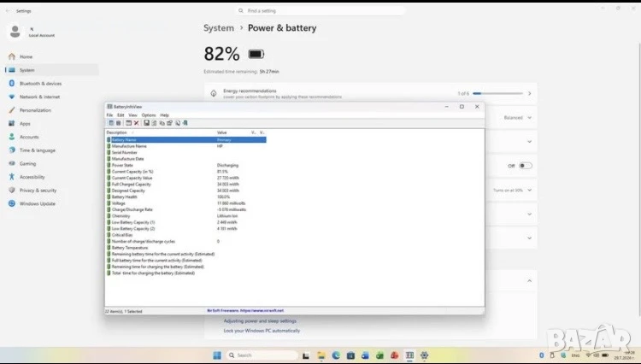
Task: Click the taskbar Search box
Action: pos(262,355)
